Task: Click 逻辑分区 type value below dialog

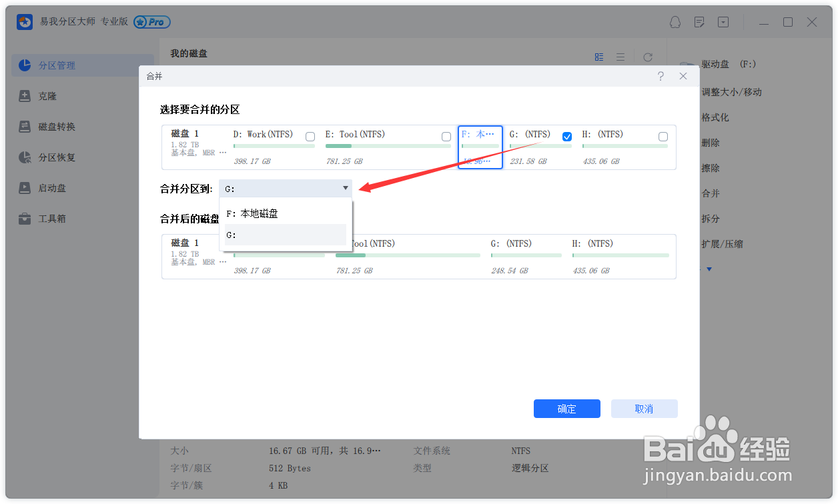Action: coord(530,468)
